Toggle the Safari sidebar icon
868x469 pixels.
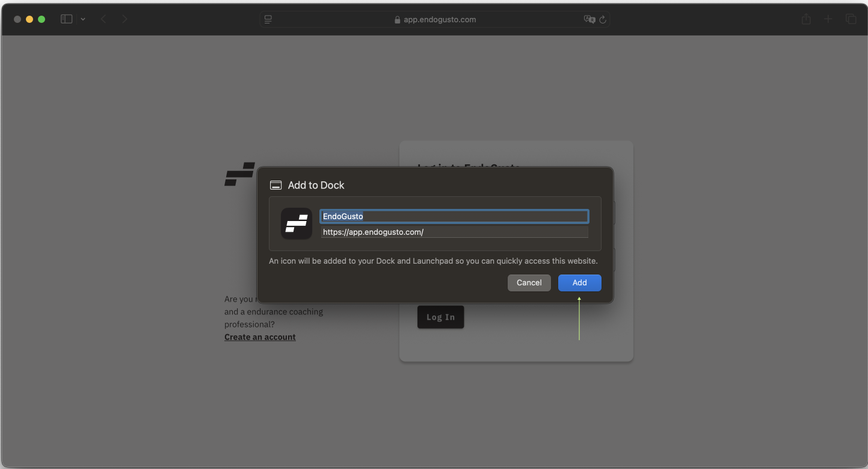click(x=67, y=19)
